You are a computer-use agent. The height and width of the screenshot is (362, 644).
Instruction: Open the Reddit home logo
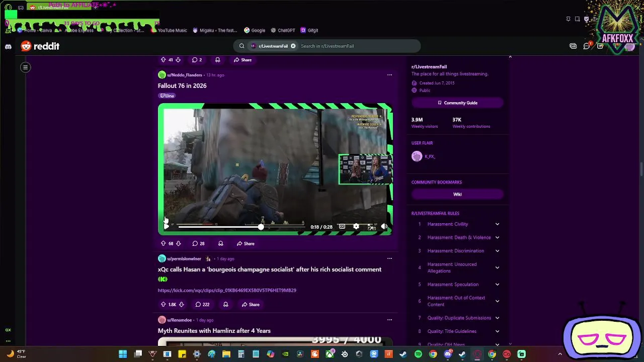[40, 46]
